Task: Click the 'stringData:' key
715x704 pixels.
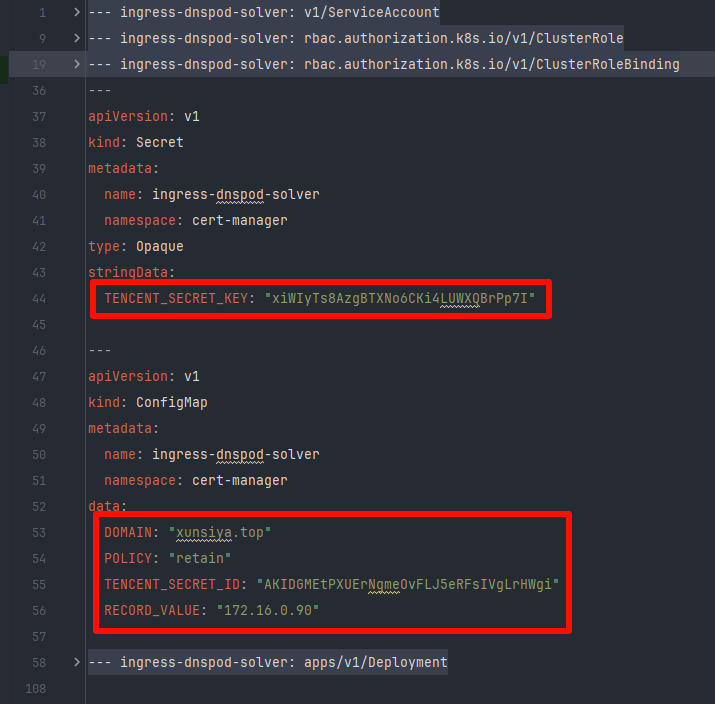Action: coord(131,273)
